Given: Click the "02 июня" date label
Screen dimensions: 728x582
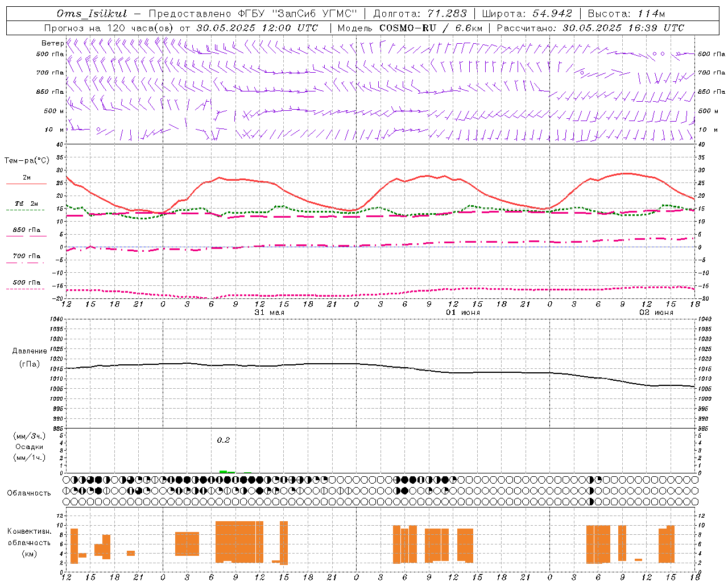Looking at the screenshot, I should click(656, 313).
